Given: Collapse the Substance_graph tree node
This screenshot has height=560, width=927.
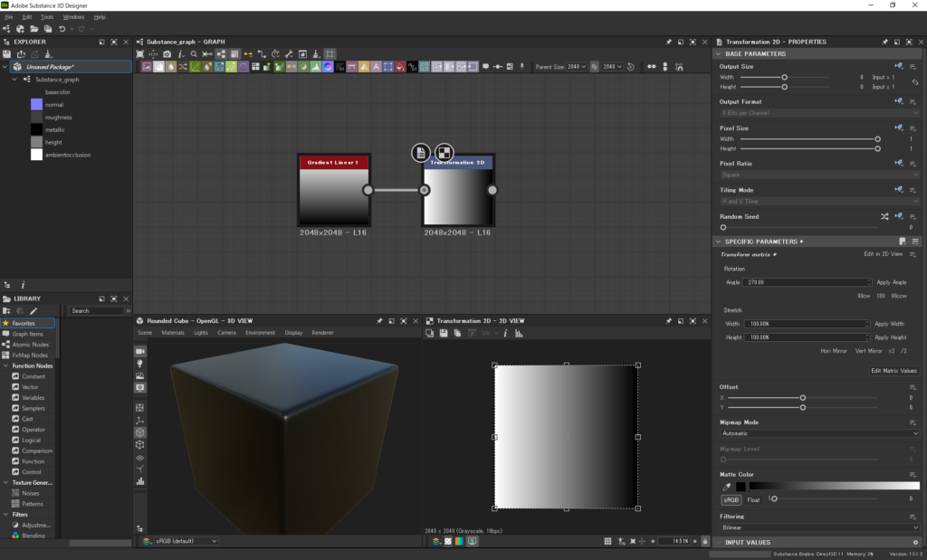Looking at the screenshot, I should (x=14, y=79).
